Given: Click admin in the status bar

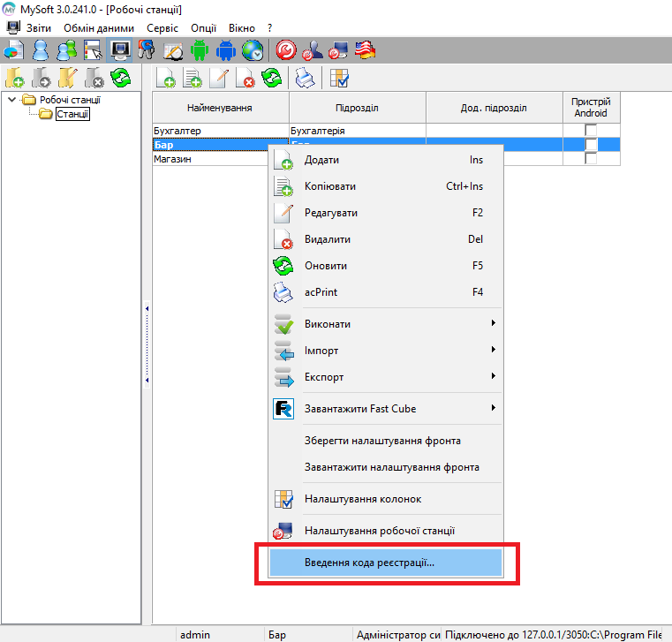Looking at the screenshot, I should click(195, 635).
